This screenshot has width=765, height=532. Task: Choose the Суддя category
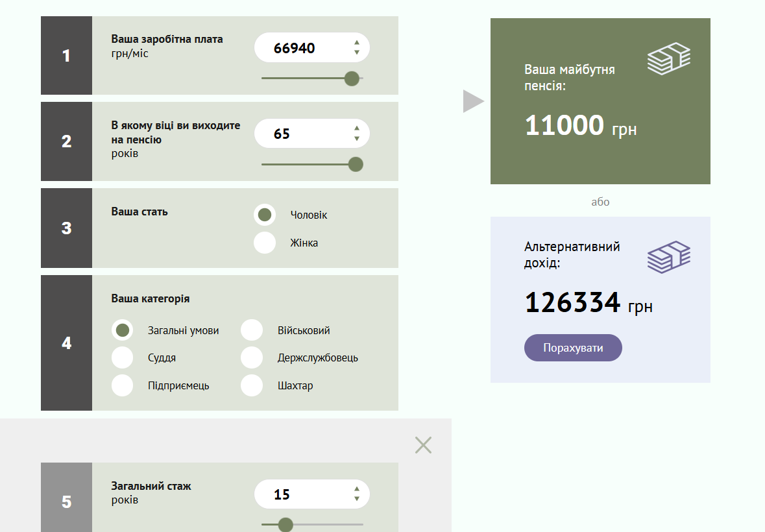123,357
